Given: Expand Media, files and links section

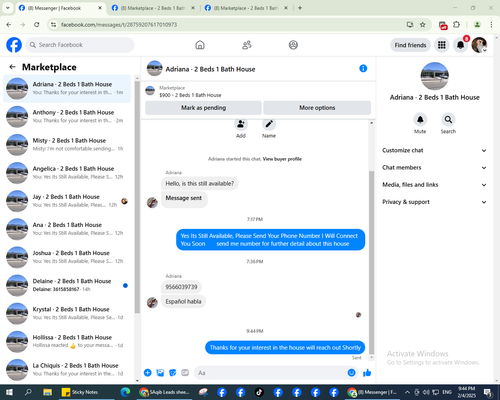Looking at the screenshot, I should coord(434,185).
